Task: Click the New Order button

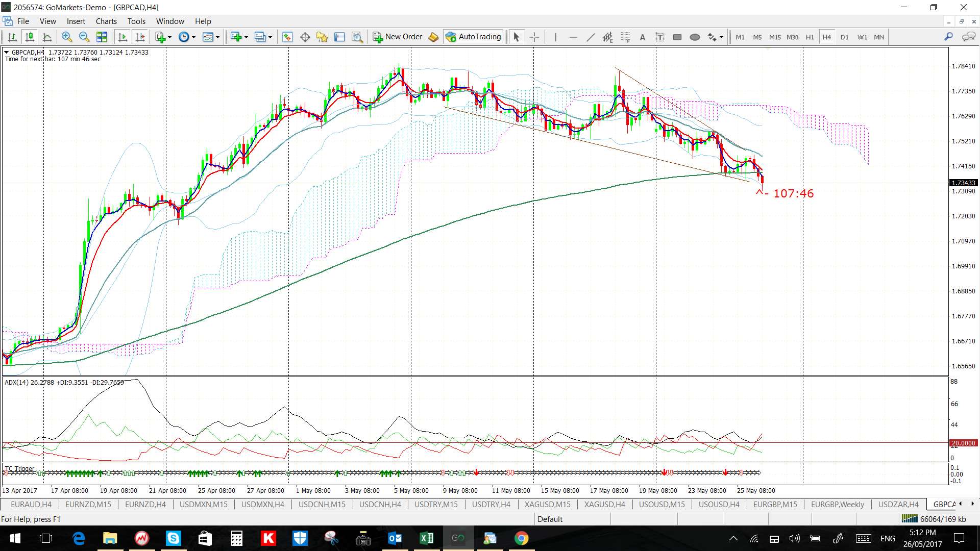Action: [398, 37]
